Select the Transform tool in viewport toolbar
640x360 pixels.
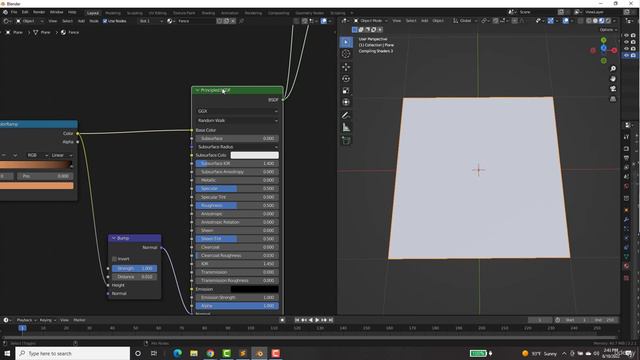click(346, 102)
